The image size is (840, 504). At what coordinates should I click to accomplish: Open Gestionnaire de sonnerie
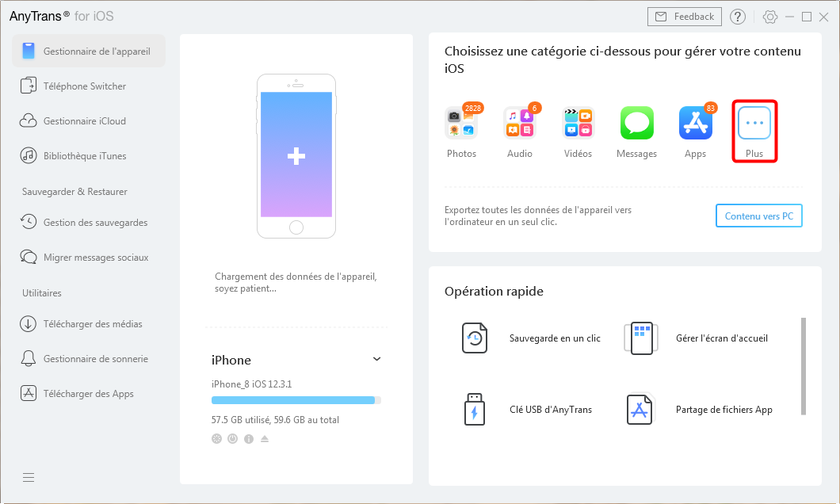pyautogui.click(x=95, y=359)
